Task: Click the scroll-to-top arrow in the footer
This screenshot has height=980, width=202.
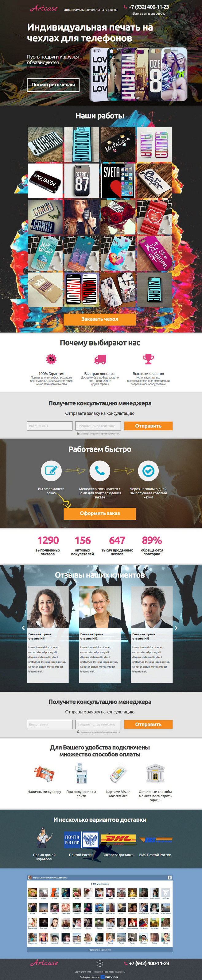Action: tap(100, 963)
